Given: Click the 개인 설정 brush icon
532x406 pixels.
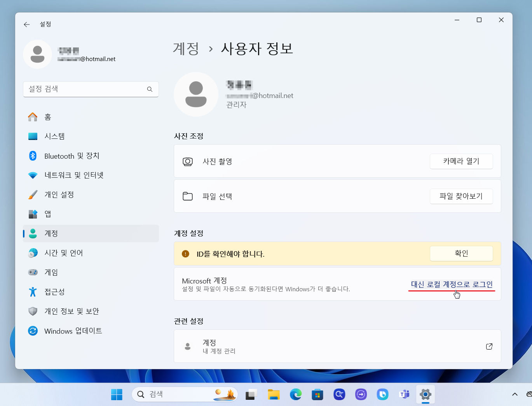Looking at the screenshot, I should [33, 194].
